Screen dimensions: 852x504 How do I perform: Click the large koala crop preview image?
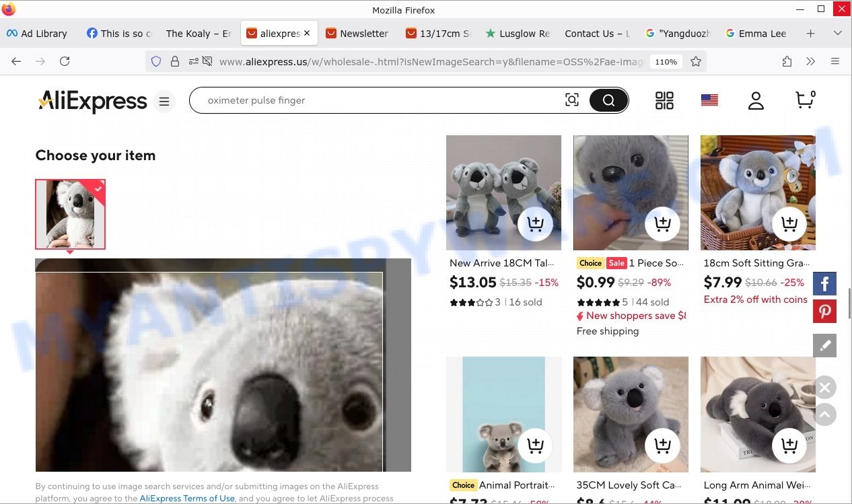tap(223, 365)
